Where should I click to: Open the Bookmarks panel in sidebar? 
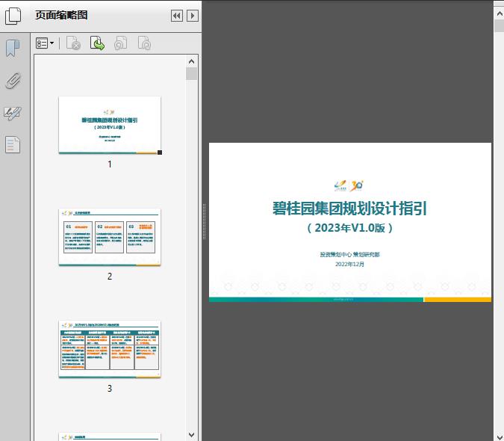(13, 49)
